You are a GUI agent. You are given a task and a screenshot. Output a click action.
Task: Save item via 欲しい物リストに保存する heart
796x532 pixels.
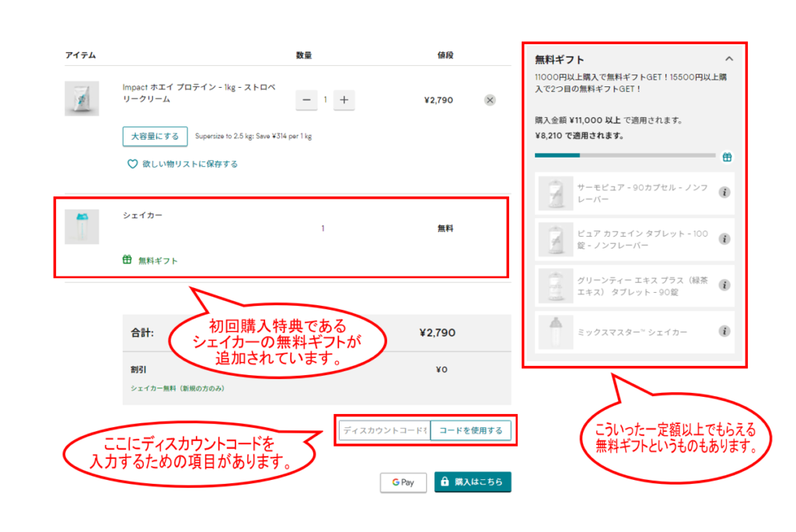coord(132,164)
